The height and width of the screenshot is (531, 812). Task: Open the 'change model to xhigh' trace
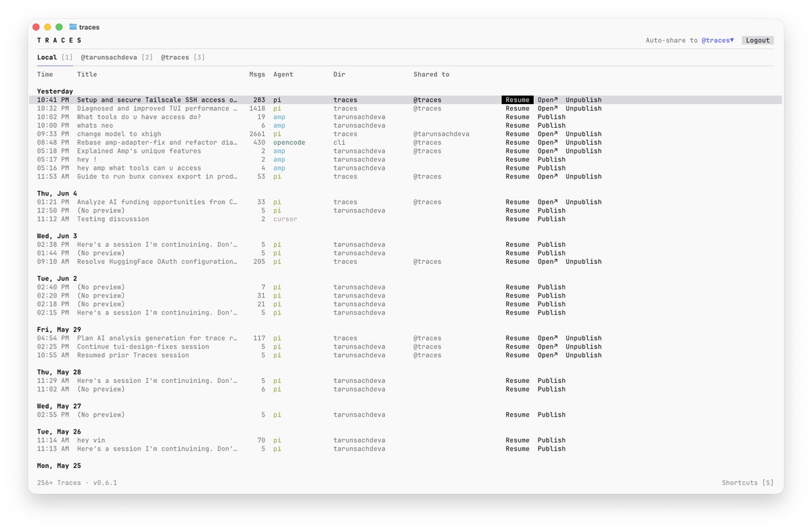548,134
